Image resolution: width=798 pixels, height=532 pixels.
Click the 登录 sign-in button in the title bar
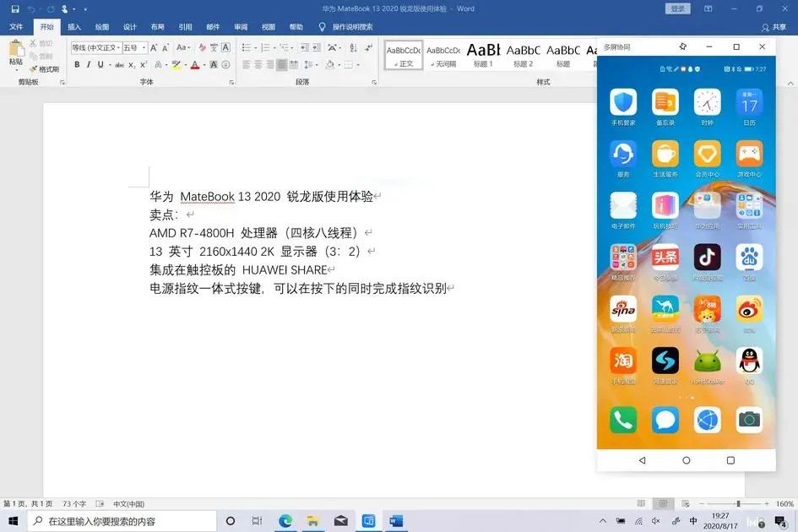click(677, 8)
